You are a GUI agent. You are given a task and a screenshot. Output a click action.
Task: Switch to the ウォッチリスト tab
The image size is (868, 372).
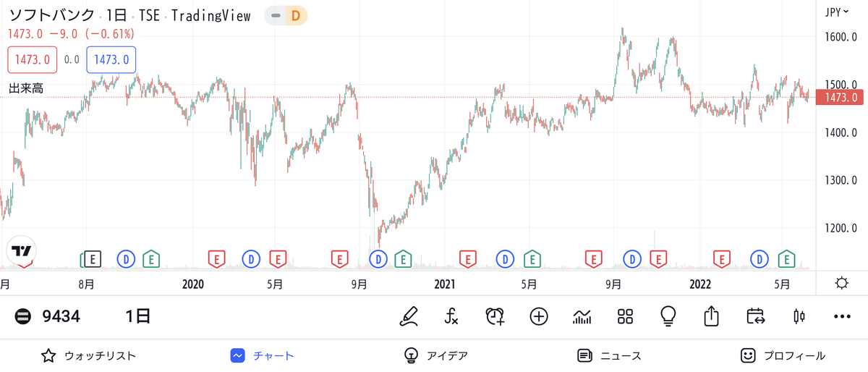pos(89,355)
